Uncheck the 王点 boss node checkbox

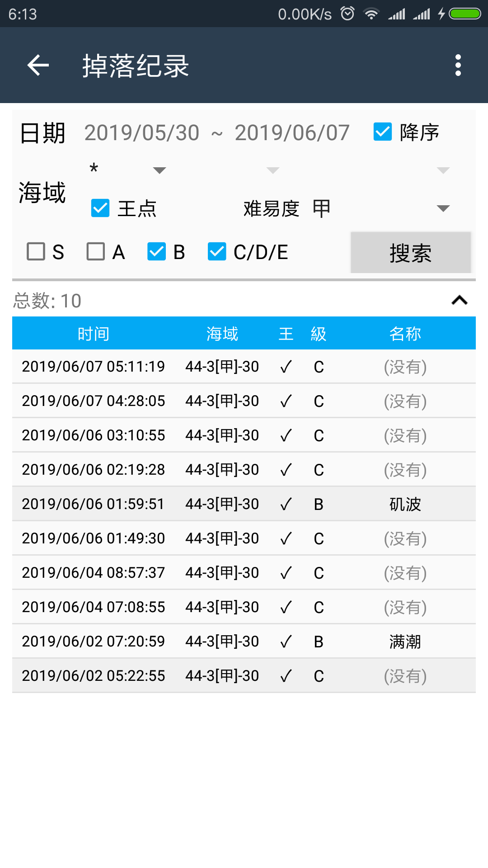[x=100, y=208]
